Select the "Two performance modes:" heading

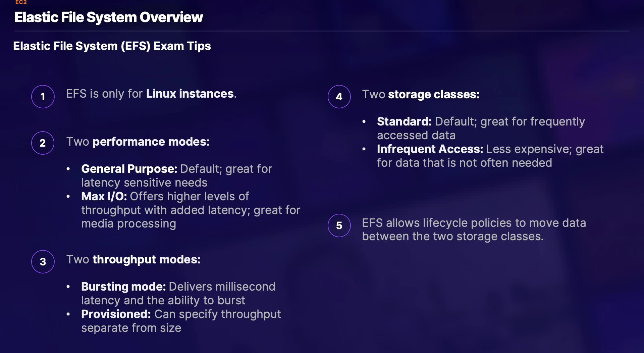pos(138,142)
